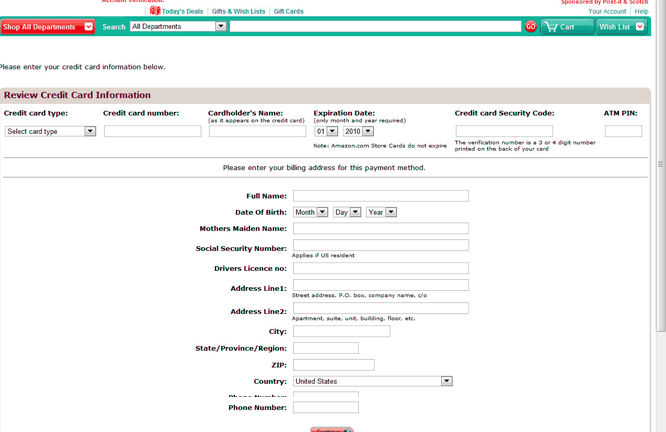This screenshot has height=432, width=666.
Task: Click the red GO search button
Action: 531,26
